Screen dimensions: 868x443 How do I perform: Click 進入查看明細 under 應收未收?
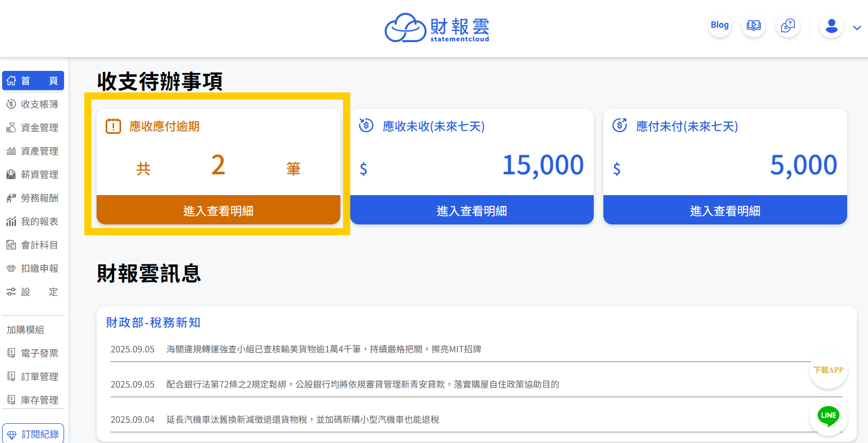472,211
